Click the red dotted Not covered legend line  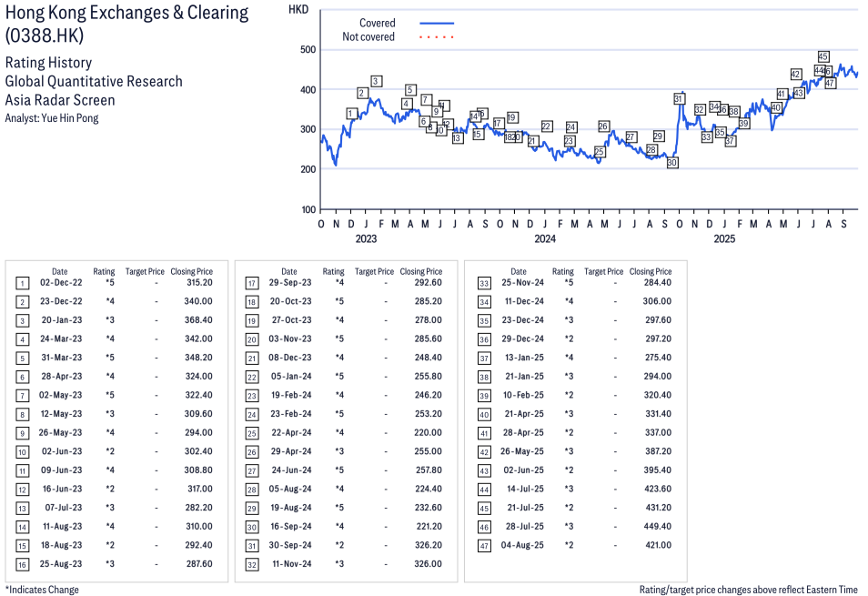pos(437,37)
